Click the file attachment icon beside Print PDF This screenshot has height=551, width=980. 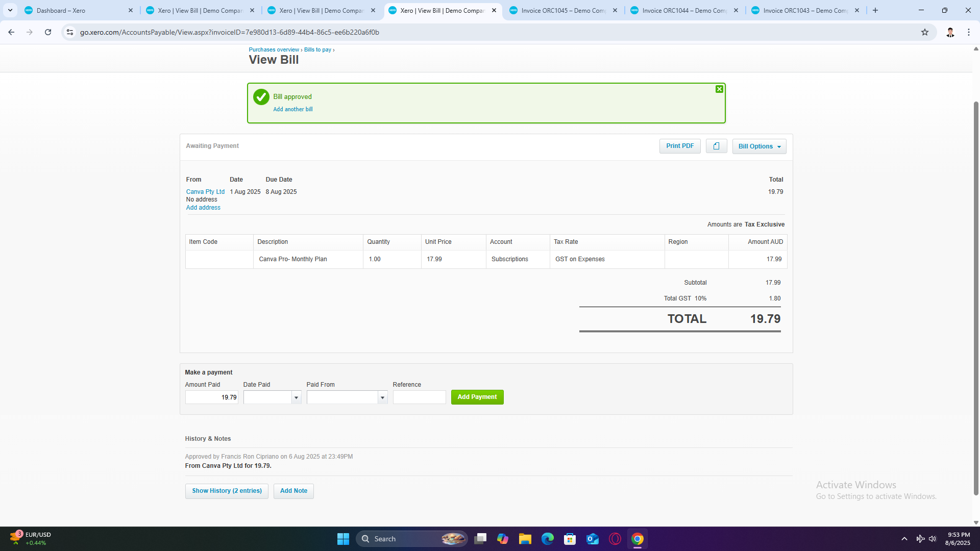pos(716,146)
